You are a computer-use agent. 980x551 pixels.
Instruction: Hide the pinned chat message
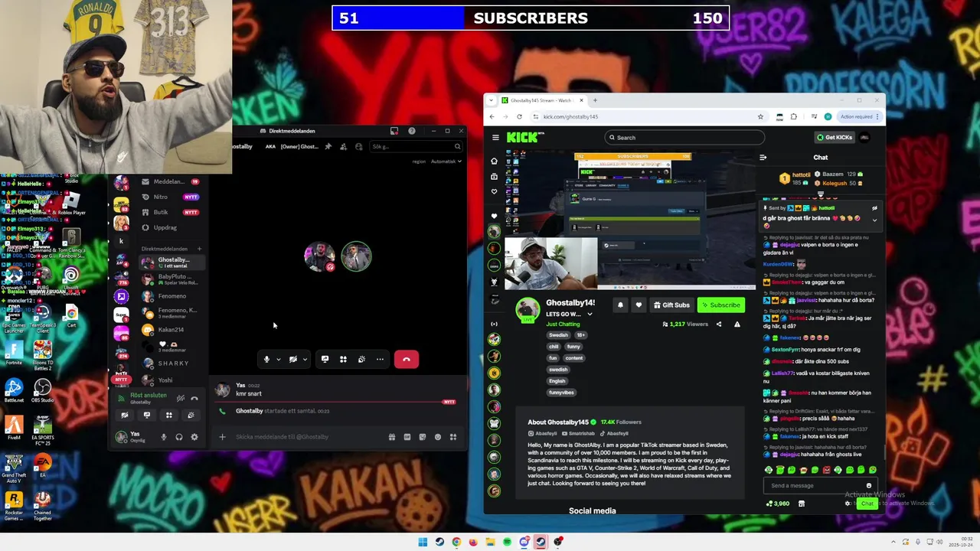click(x=874, y=207)
